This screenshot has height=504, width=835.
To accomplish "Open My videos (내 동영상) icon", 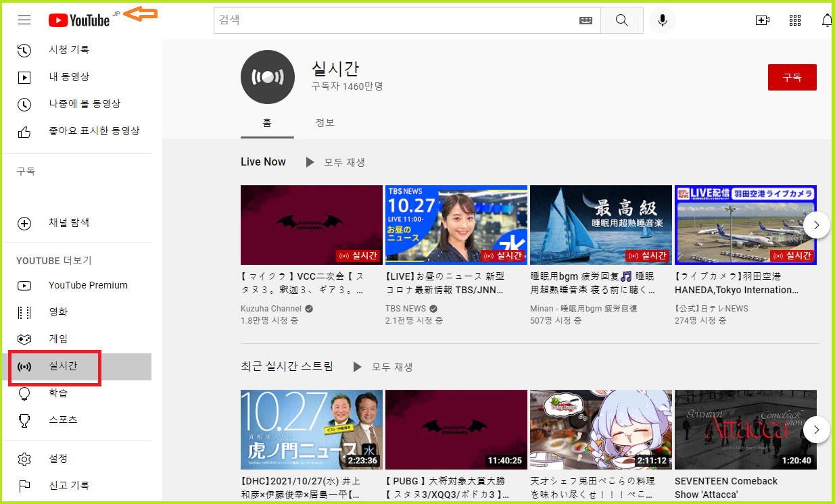I will pos(24,77).
